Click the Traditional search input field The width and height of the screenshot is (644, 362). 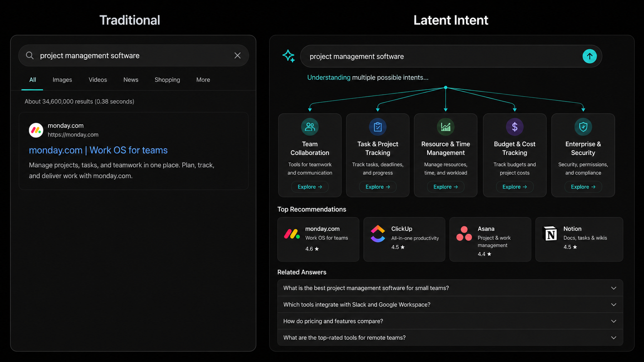[134, 55]
